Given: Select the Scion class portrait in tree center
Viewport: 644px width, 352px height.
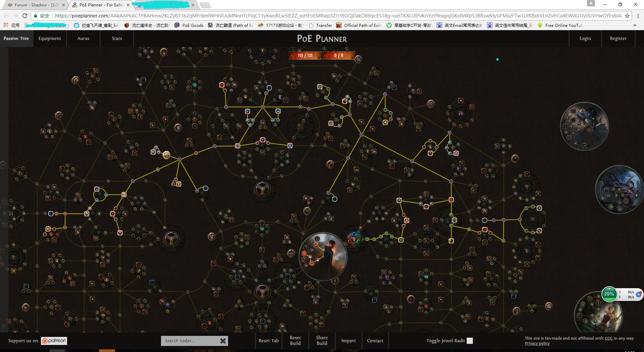Looking at the screenshot, I should [323, 257].
